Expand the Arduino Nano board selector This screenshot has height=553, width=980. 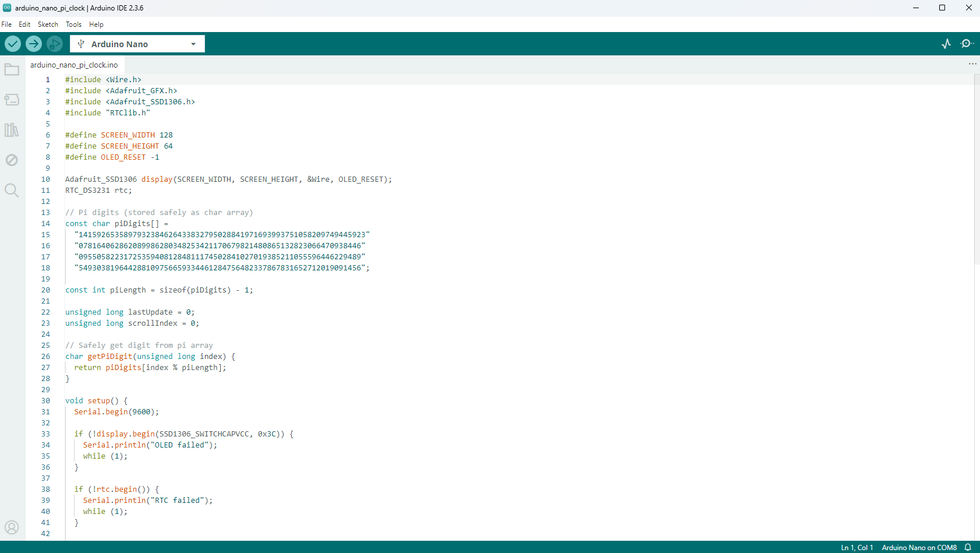137,44
